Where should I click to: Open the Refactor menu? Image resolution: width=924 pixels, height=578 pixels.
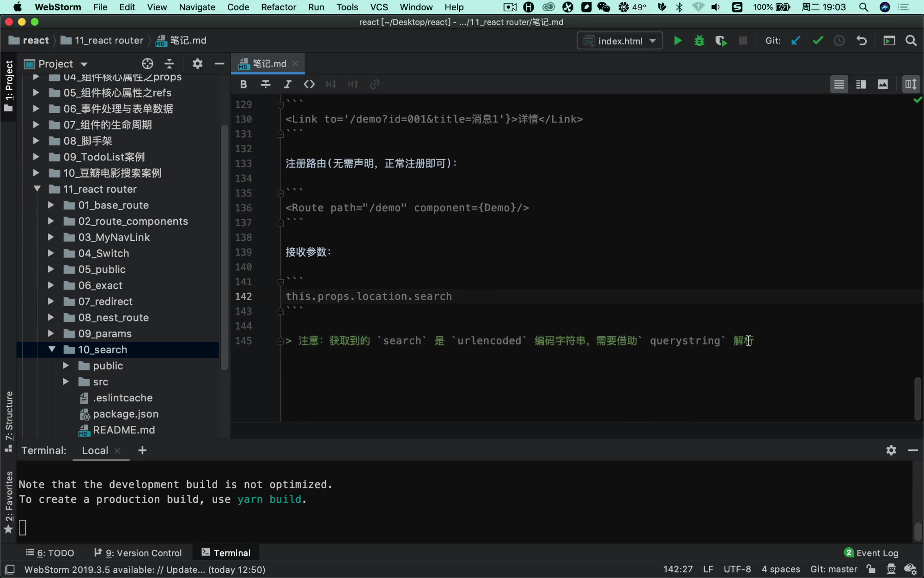click(x=279, y=7)
